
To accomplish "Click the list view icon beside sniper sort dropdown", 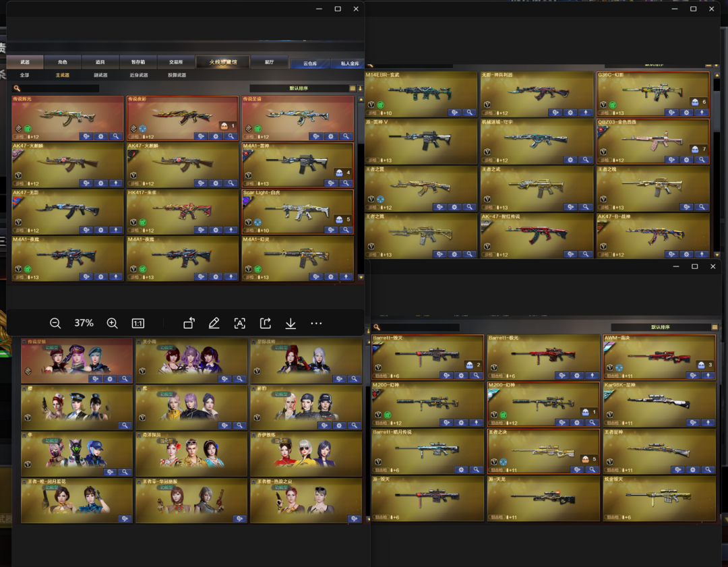I will [x=715, y=328].
